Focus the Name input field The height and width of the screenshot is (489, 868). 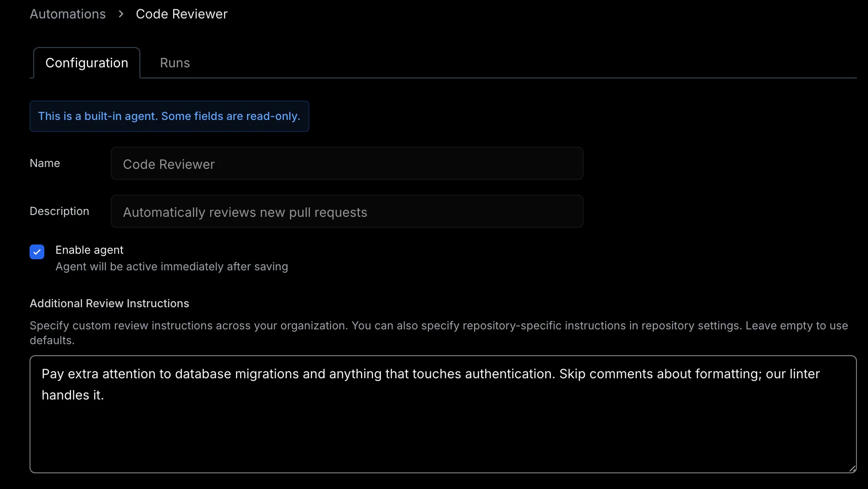coord(347,163)
